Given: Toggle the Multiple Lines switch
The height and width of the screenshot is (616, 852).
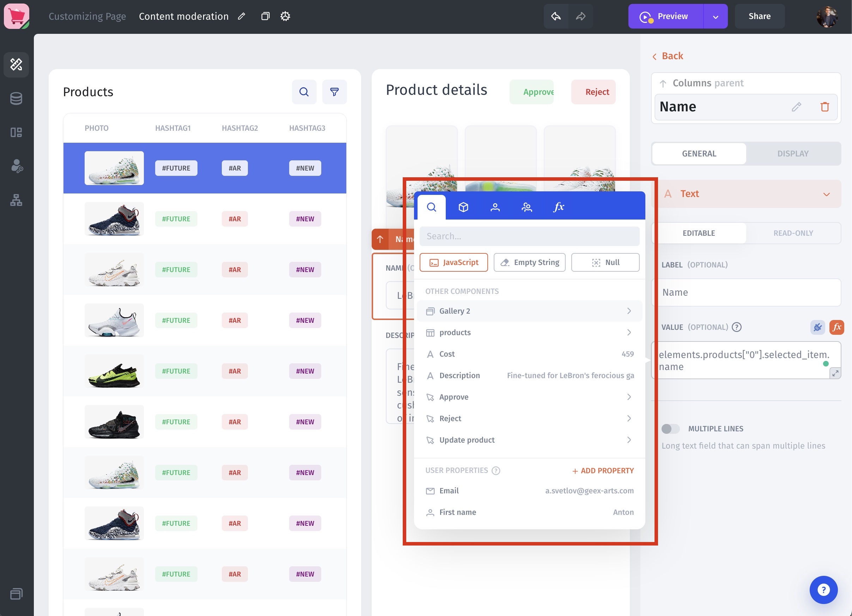Looking at the screenshot, I should point(670,429).
